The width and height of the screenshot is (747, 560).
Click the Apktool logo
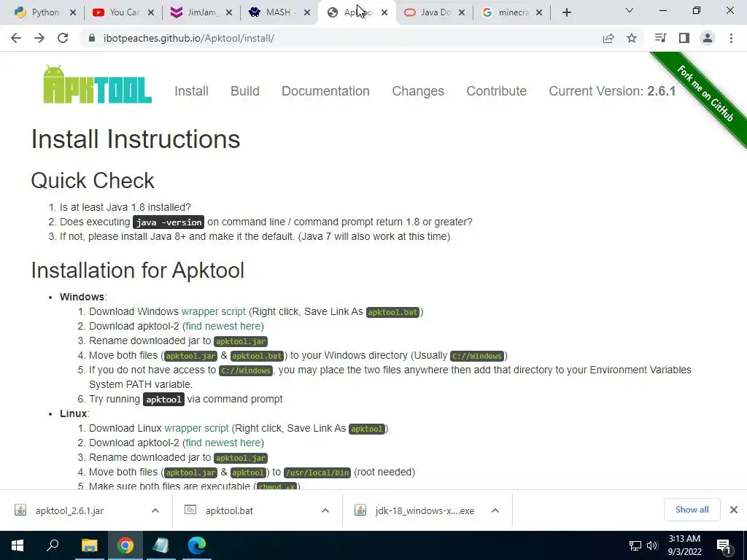pyautogui.click(x=97, y=85)
